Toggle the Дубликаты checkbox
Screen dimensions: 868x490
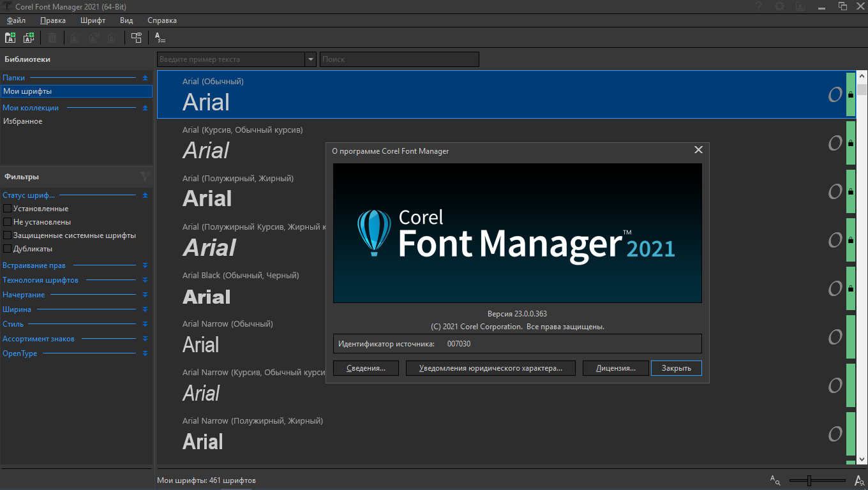coord(8,249)
